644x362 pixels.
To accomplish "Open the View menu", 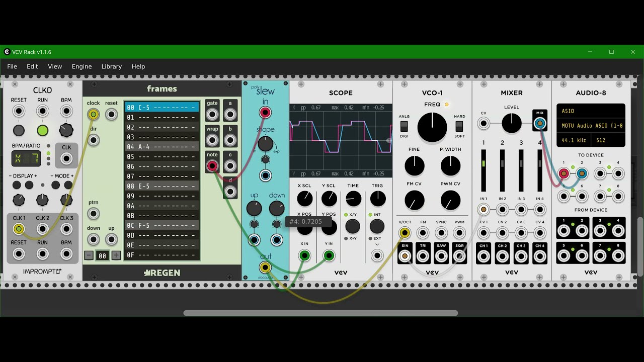I will 55,66.
